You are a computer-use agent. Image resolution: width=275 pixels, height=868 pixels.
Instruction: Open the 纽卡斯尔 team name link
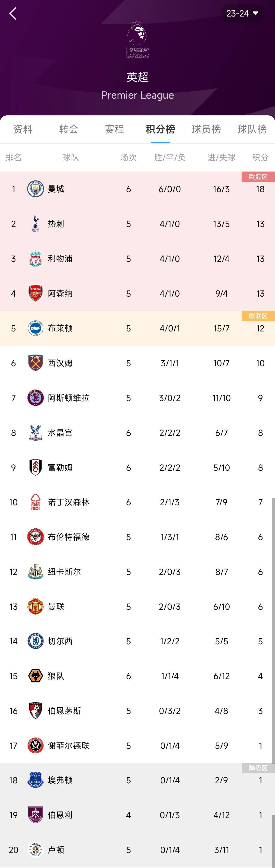coord(64,572)
